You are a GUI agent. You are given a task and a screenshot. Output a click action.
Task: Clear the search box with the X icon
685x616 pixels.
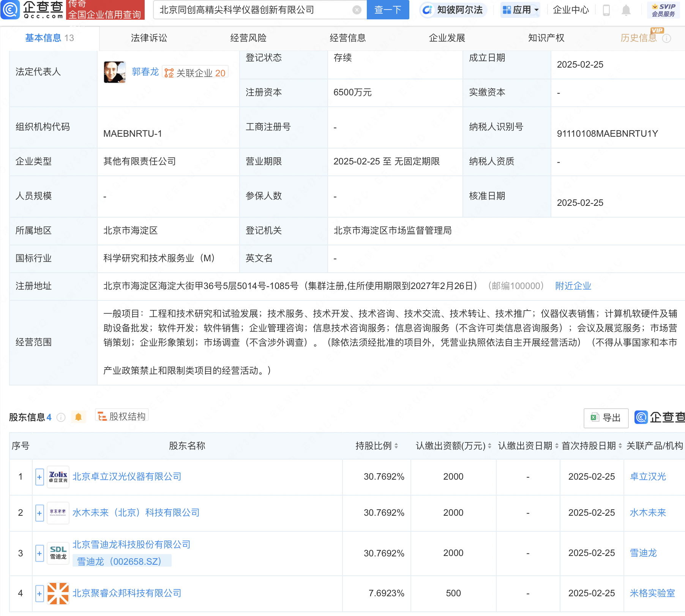357,10
